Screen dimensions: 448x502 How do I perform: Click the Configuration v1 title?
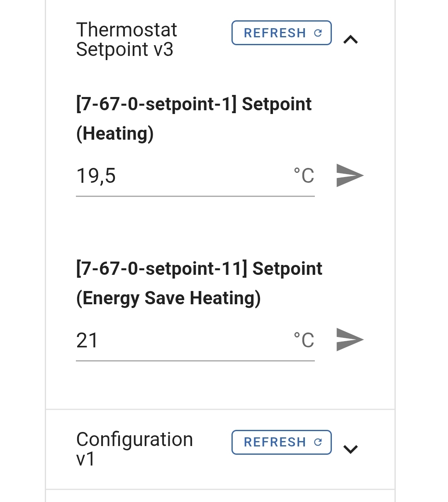134,449
